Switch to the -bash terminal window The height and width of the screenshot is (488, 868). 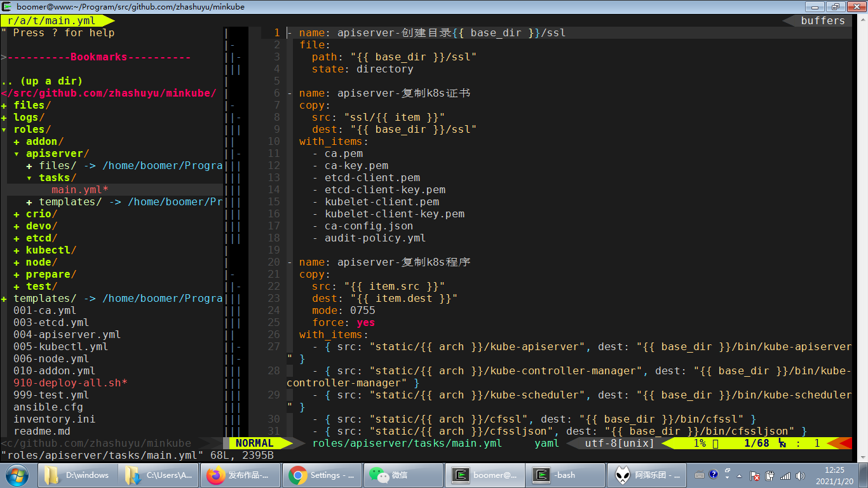tap(564, 475)
